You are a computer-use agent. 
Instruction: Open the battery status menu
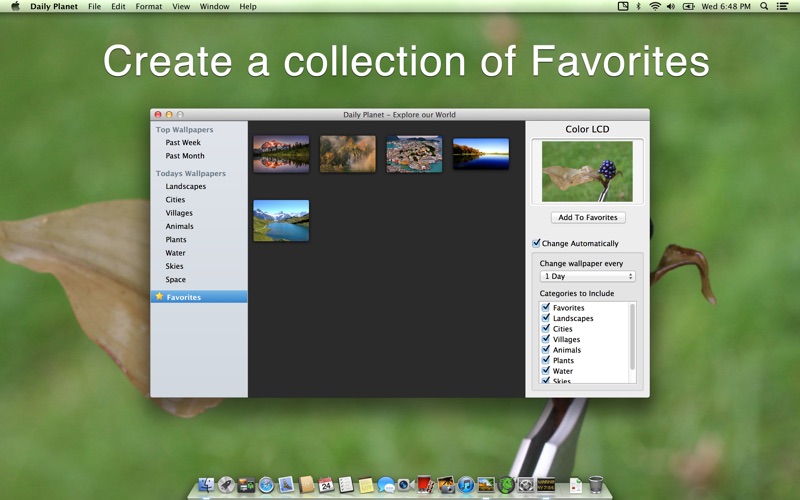688,6
